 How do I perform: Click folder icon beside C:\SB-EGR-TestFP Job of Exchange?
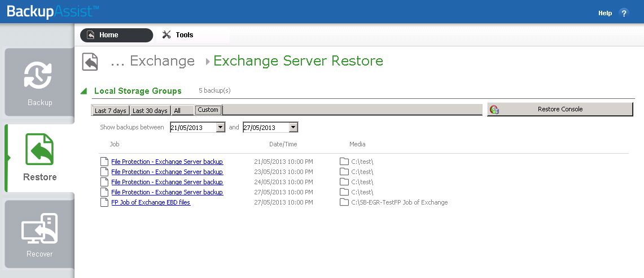[344, 202]
